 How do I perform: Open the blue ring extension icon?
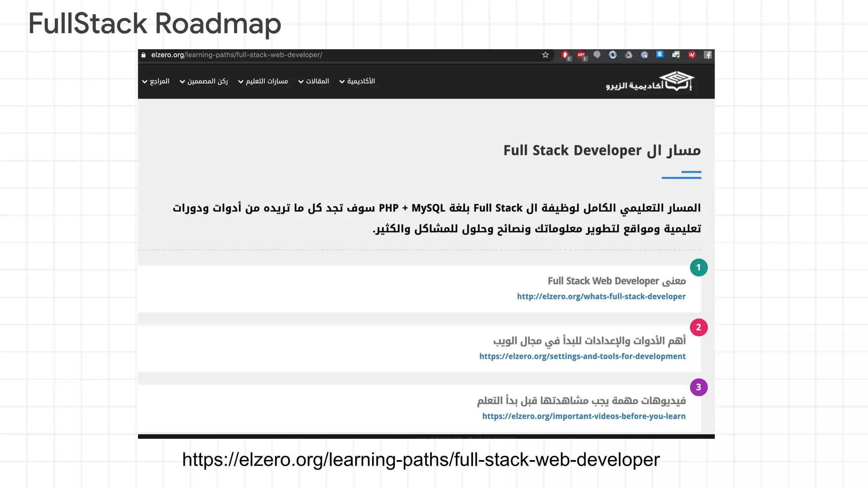click(x=612, y=55)
